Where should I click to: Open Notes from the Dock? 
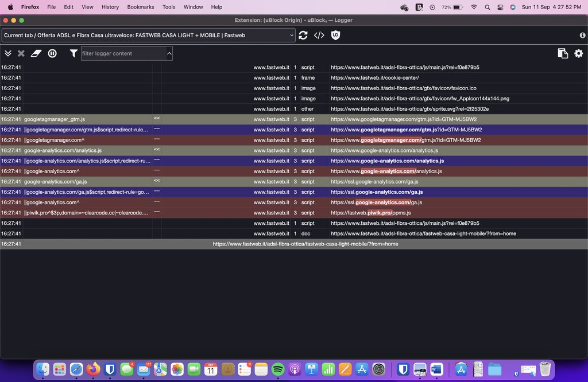pyautogui.click(x=261, y=369)
